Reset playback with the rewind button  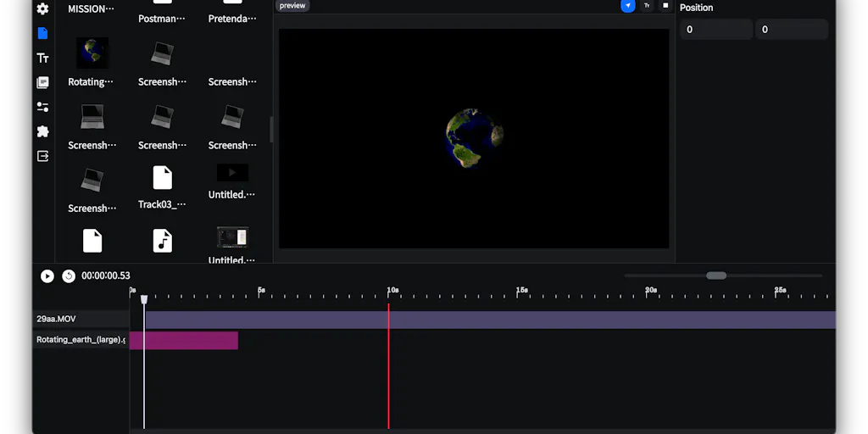[69, 275]
